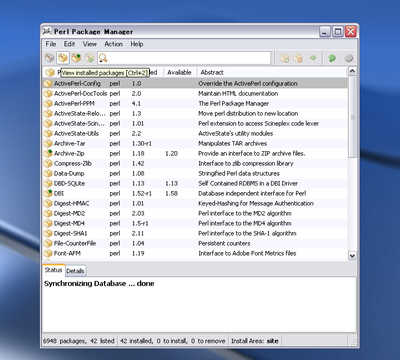The width and height of the screenshot is (400, 360).
Task: Open the Edit menu
Action: [69, 44]
